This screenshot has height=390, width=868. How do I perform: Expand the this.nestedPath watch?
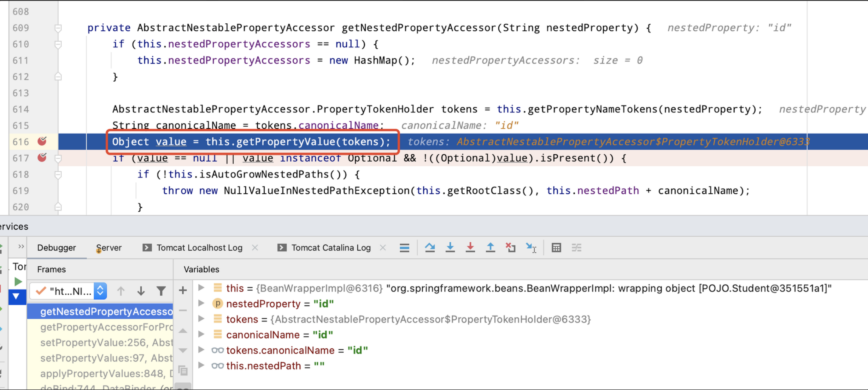[202, 365]
